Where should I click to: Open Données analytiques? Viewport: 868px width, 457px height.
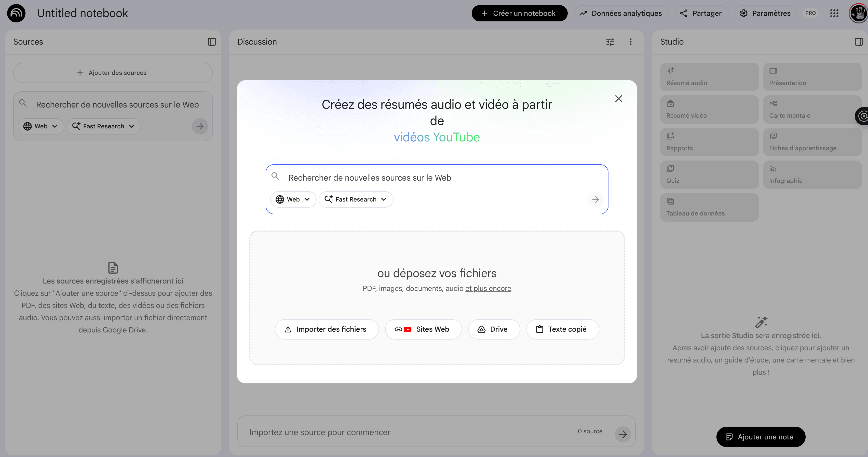tap(621, 13)
